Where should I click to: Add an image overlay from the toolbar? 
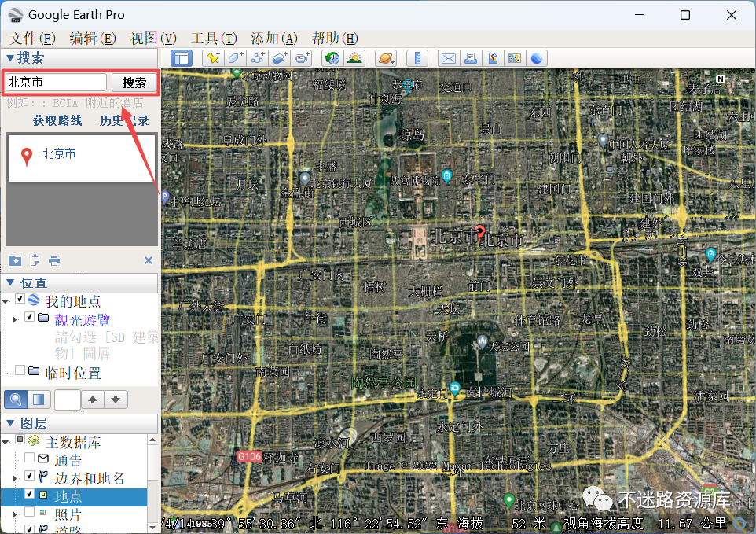pyautogui.click(x=280, y=58)
